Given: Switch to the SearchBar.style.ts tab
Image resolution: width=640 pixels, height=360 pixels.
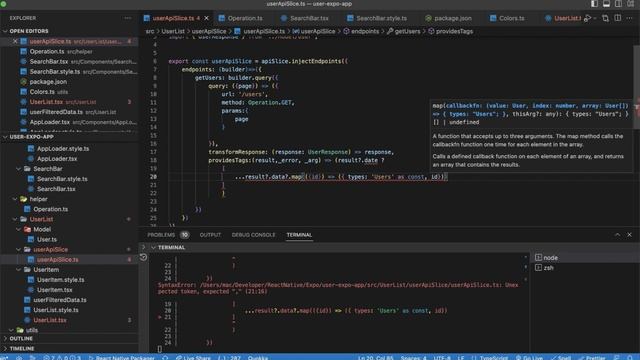Looking at the screenshot, I should (x=378, y=18).
